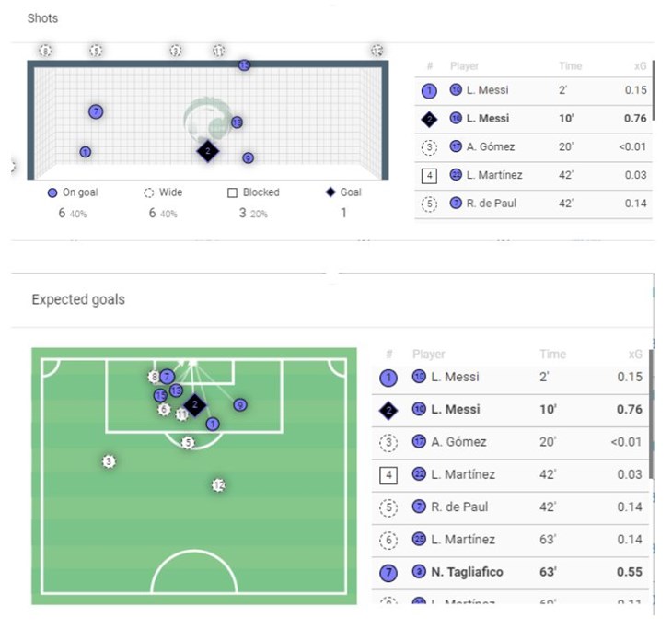Click shot marker 12 on the pitch map
The height and width of the screenshot is (629, 672).
click(218, 484)
